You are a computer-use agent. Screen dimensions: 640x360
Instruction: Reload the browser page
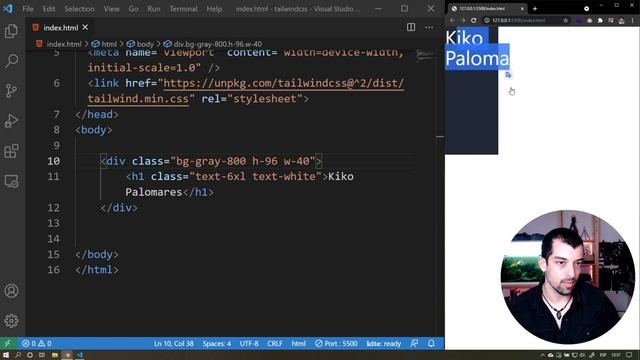(x=473, y=20)
